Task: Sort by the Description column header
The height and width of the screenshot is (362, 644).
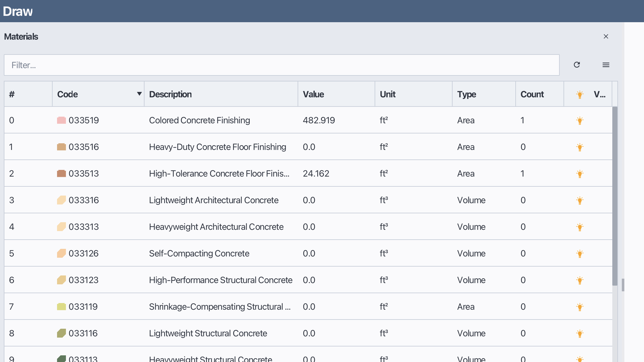Action: point(171,94)
